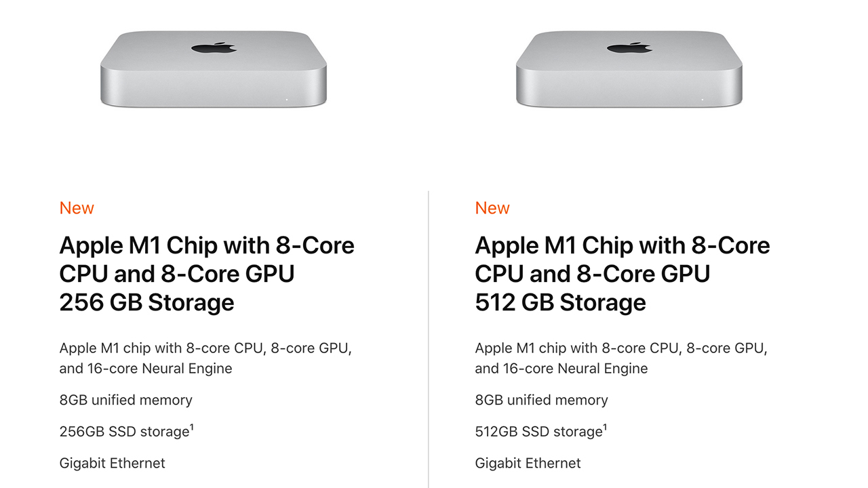Click 8GB unified memory under the 512 GB model

click(541, 400)
